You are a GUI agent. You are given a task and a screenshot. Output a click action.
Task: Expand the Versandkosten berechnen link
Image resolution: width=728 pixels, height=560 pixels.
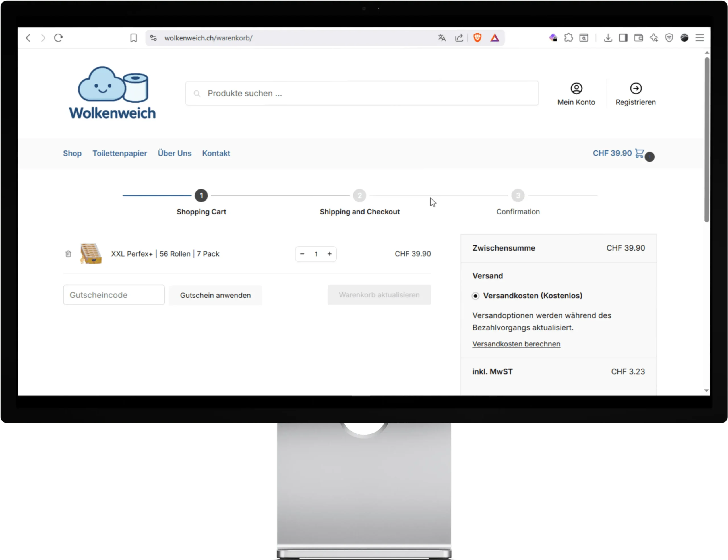coord(516,344)
